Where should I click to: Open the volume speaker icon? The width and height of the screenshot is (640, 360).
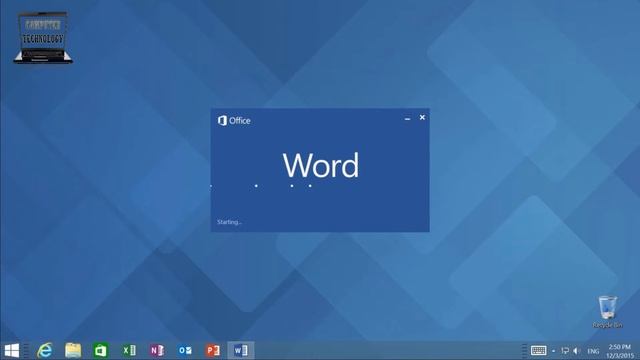[x=576, y=351]
